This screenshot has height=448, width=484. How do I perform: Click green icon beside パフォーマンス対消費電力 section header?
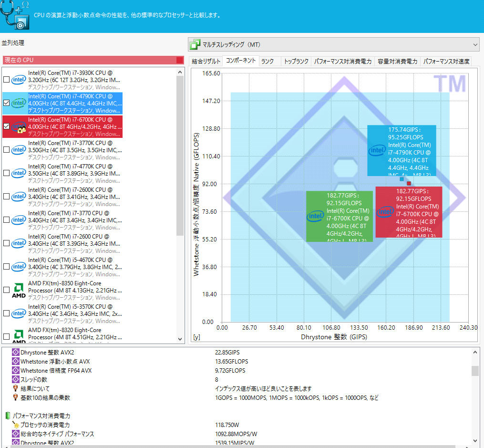point(8,416)
